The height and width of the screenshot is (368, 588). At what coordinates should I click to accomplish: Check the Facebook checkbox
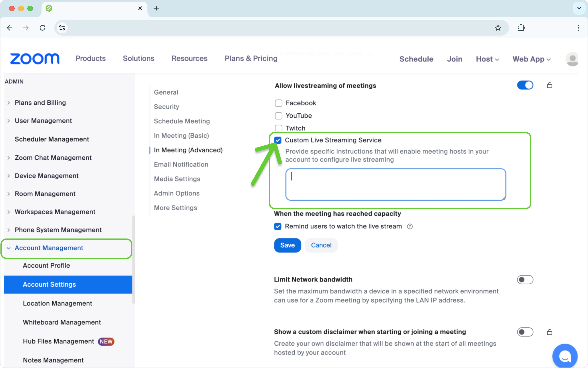click(x=278, y=103)
